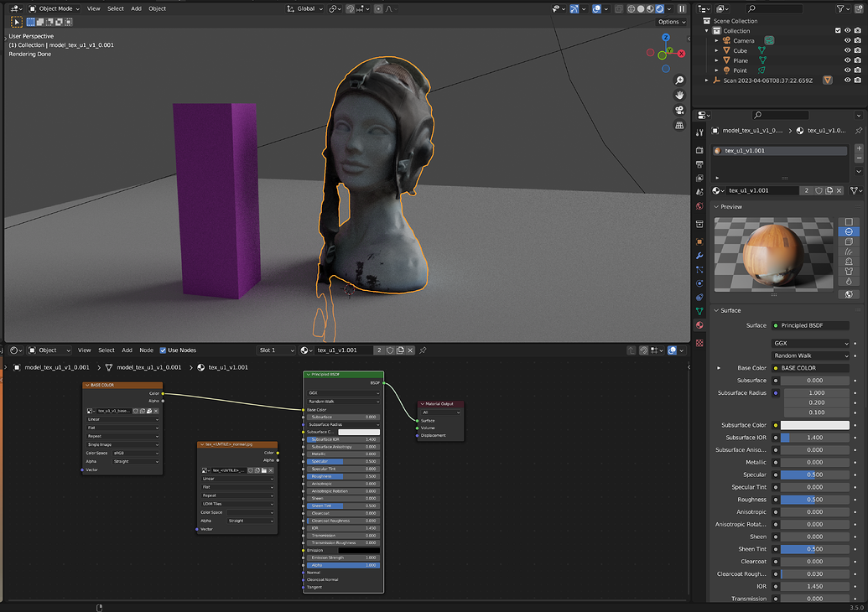Click the BASE COLOR texture link button
This screenshot has width=868, height=612.
tap(810, 368)
